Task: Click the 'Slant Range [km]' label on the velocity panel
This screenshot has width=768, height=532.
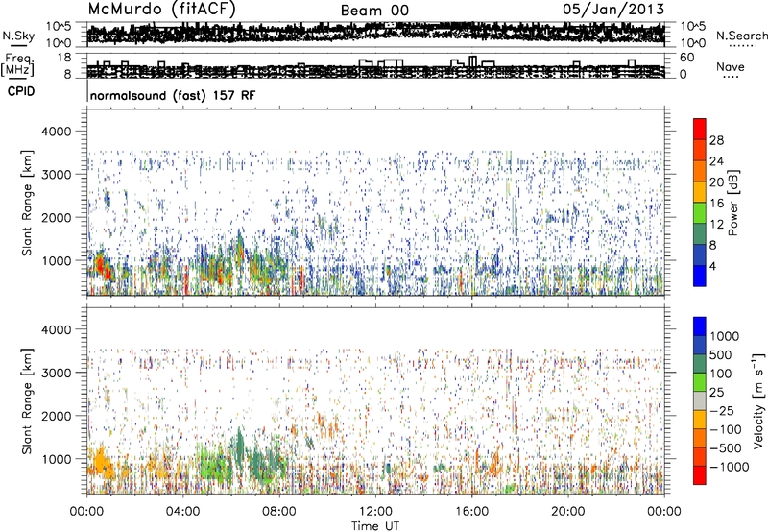Action: [27, 400]
